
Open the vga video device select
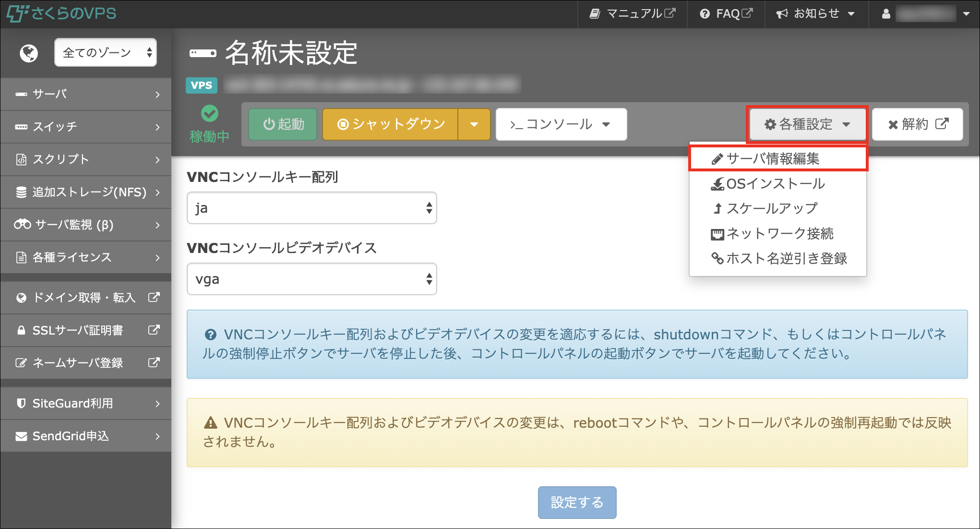pyautogui.click(x=311, y=279)
